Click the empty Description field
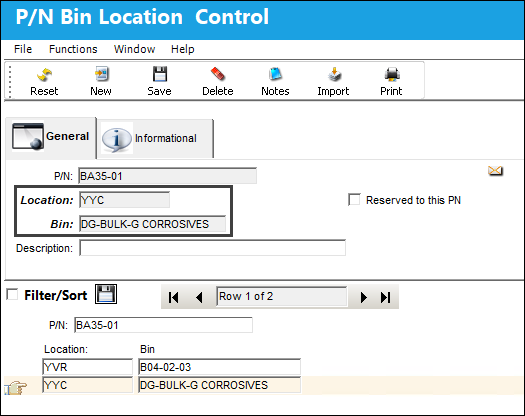 212,248
